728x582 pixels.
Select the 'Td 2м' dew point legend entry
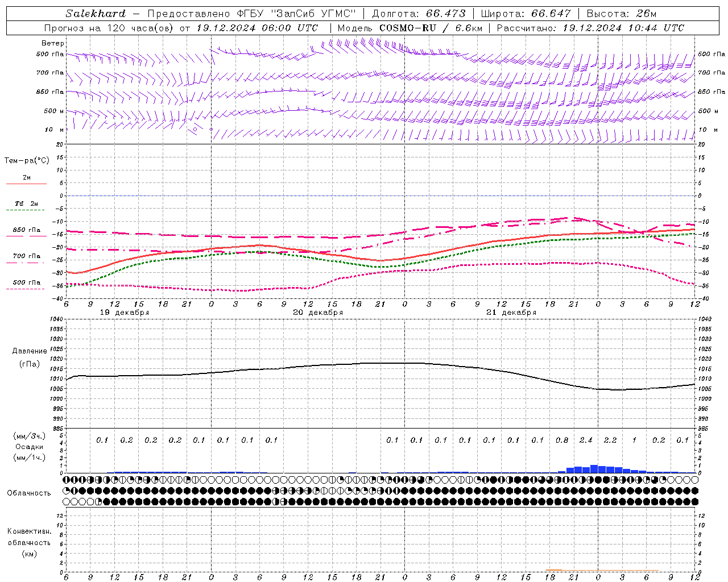coord(27,203)
